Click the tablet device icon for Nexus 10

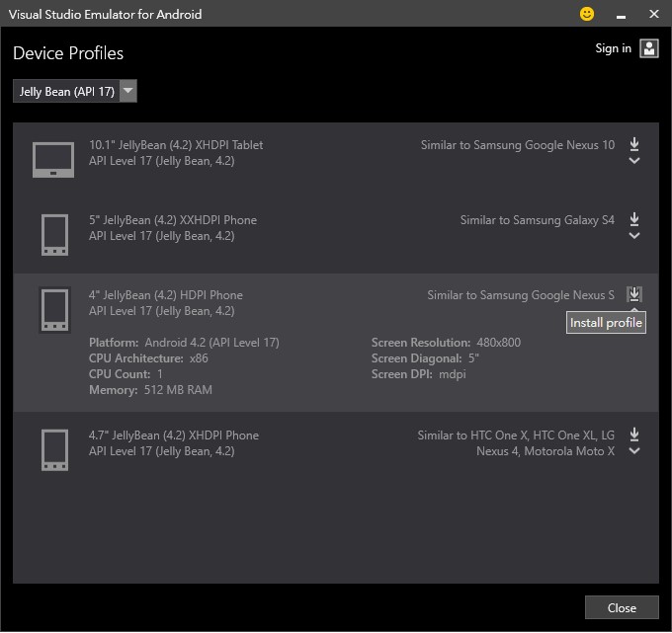click(x=53, y=160)
